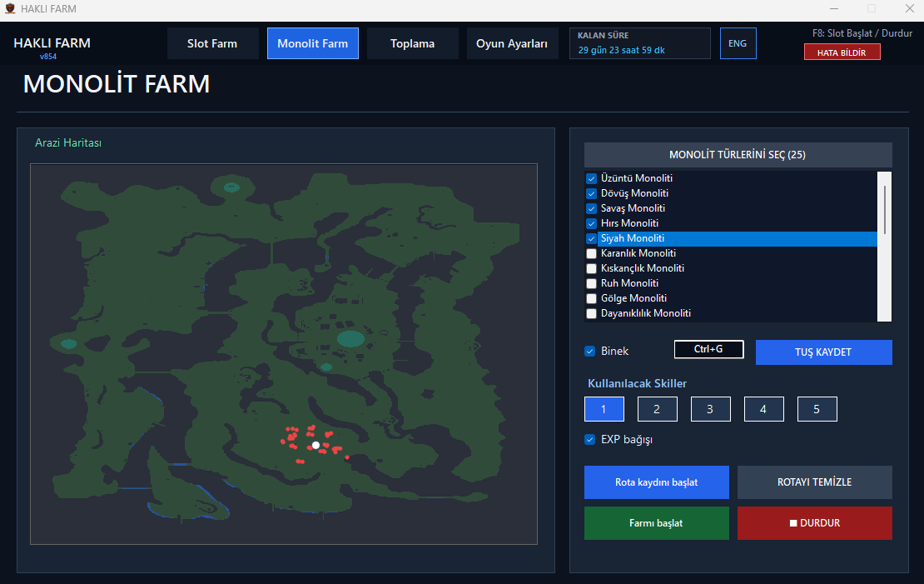This screenshot has height=584, width=924.
Task: Open the Slot Farm tab
Action: [212, 43]
